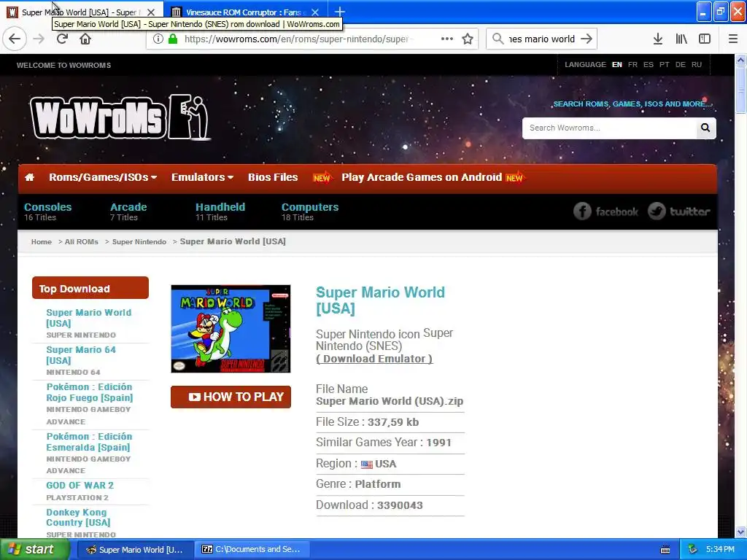Click Home in the breadcrumb

pyautogui.click(x=42, y=242)
